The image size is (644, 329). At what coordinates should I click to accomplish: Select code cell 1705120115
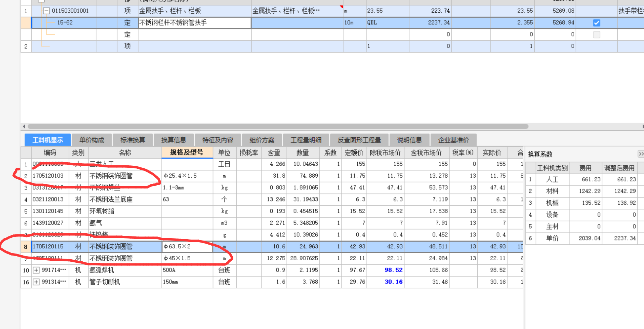[50, 247]
